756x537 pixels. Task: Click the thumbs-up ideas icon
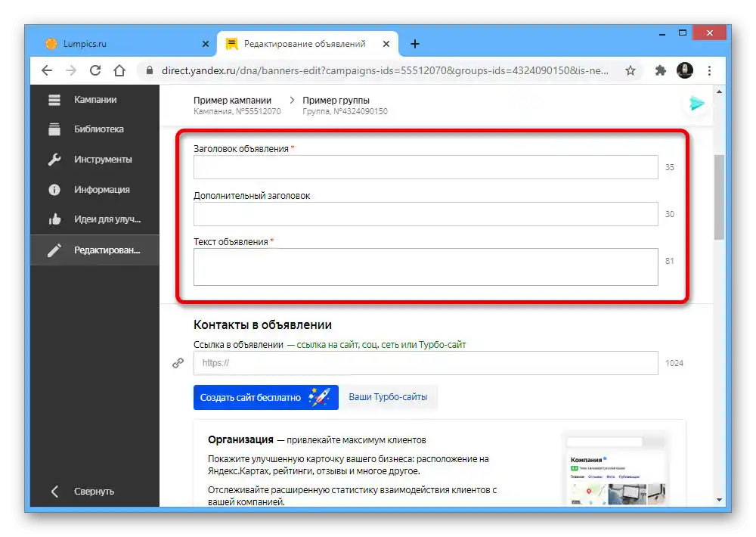54,219
